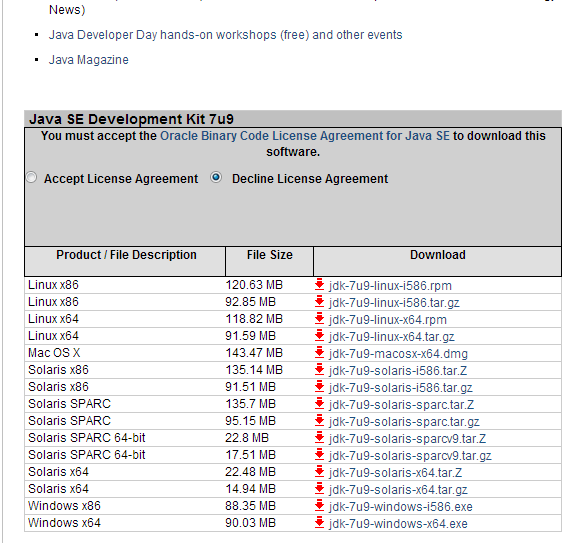Click download arrow icon for jdk-7u9-linux-x64.tar.gz

coord(319,336)
